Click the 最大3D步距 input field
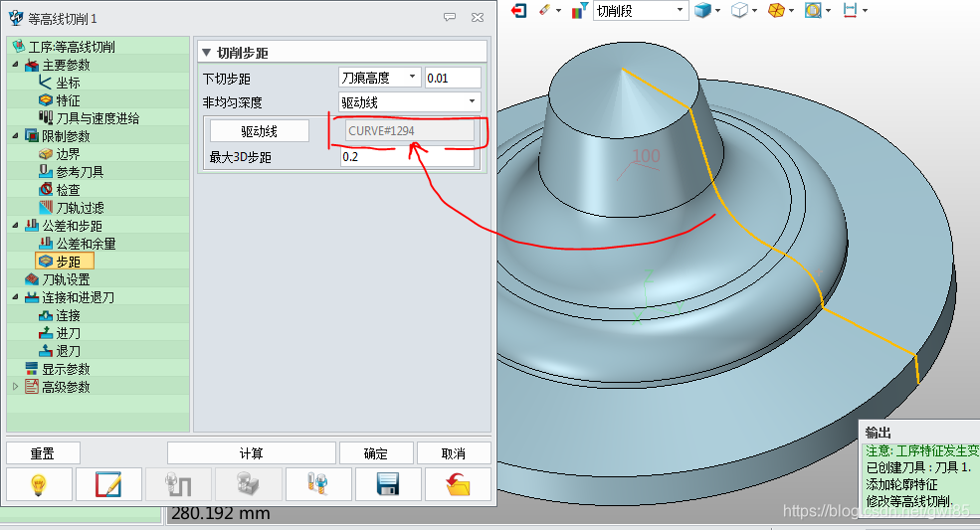The image size is (980, 530). point(407,157)
